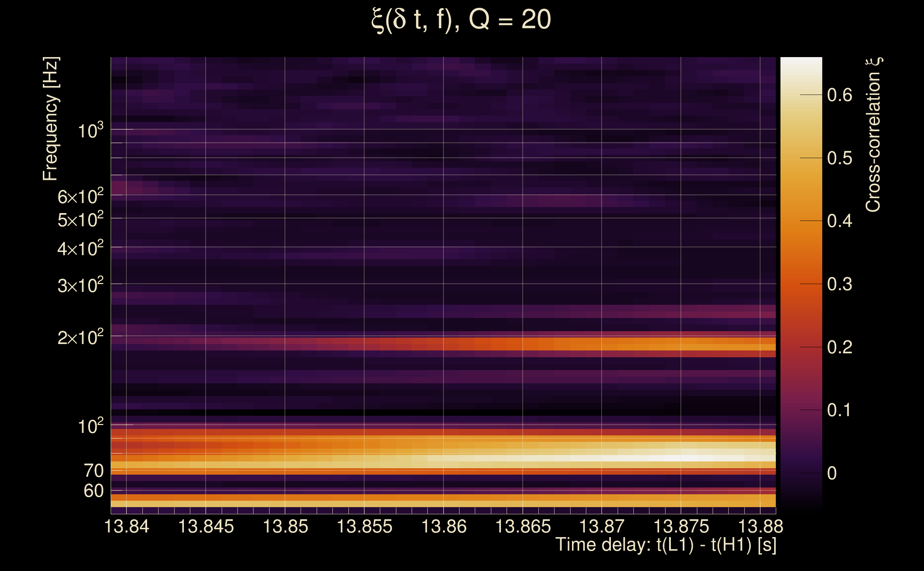The image size is (924, 571).
Task: Click the 0 colorbar tick label
Action: [832, 473]
